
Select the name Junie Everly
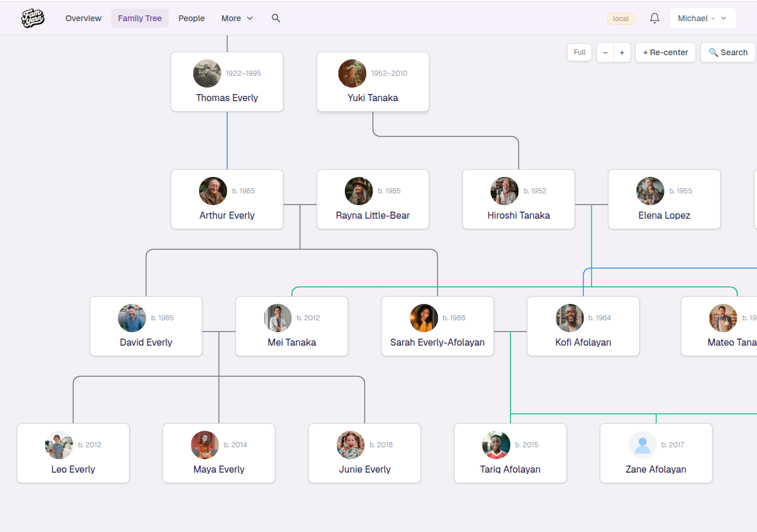point(364,469)
